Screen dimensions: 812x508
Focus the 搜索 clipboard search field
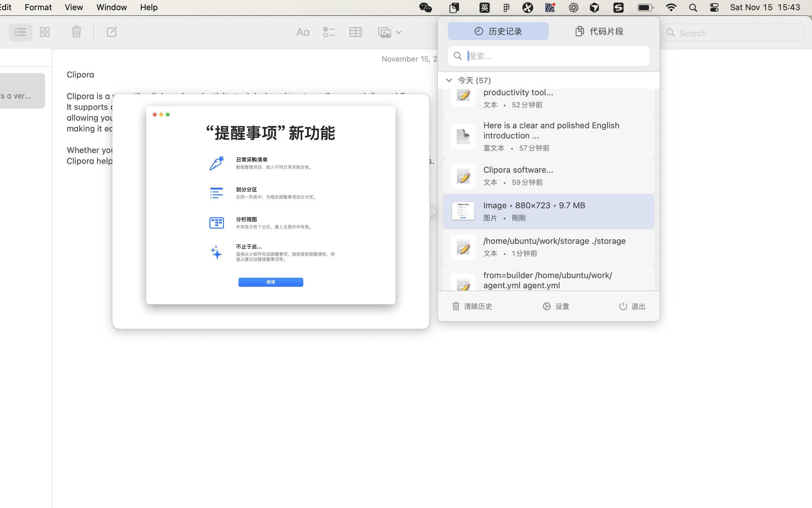[555, 56]
